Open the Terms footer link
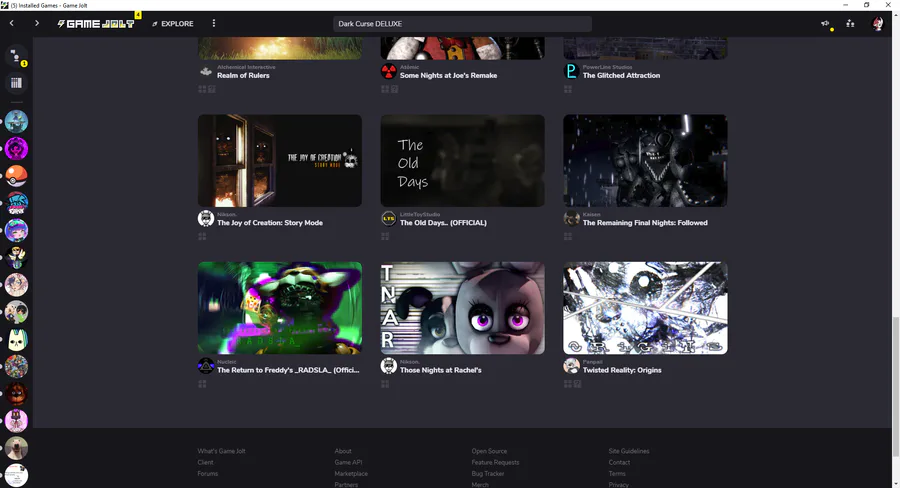The width and height of the screenshot is (900, 488). tap(617, 474)
